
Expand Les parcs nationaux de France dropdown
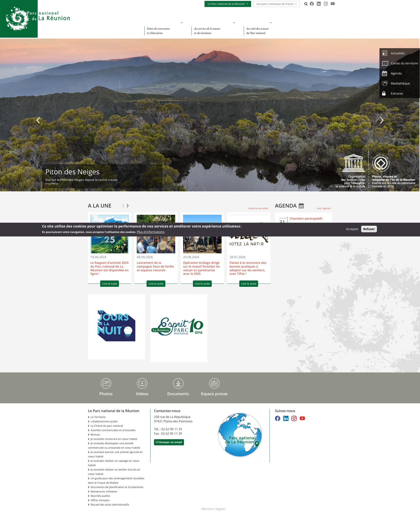click(276, 4)
